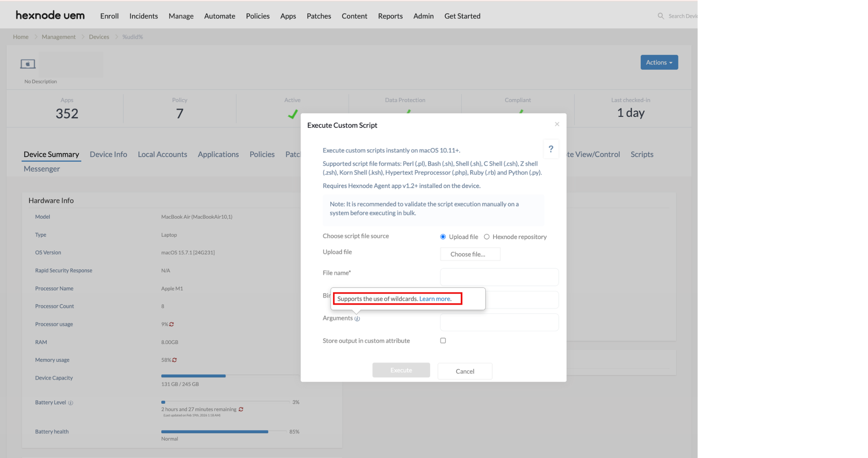Open the Policies menu
This screenshot has width=868, height=458.
click(258, 16)
